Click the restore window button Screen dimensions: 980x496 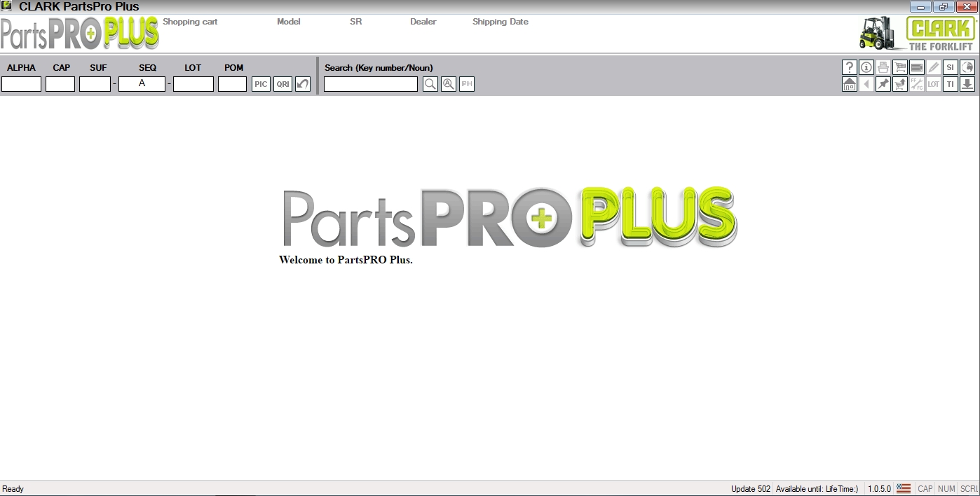pyautogui.click(x=944, y=6)
